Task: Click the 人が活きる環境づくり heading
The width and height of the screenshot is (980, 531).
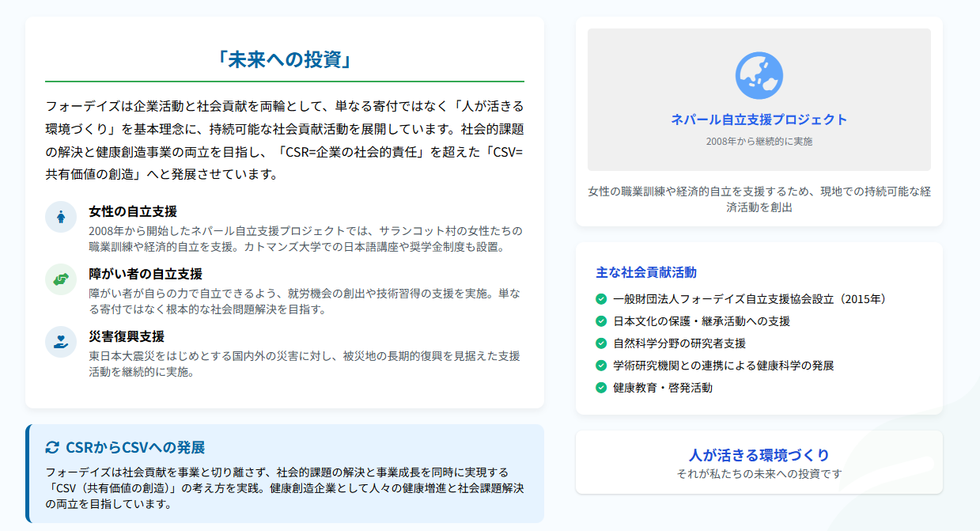Action: (x=759, y=455)
